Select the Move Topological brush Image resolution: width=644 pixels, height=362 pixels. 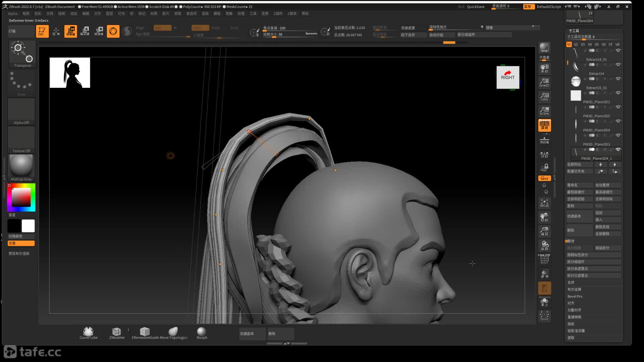click(x=173, y=333)
